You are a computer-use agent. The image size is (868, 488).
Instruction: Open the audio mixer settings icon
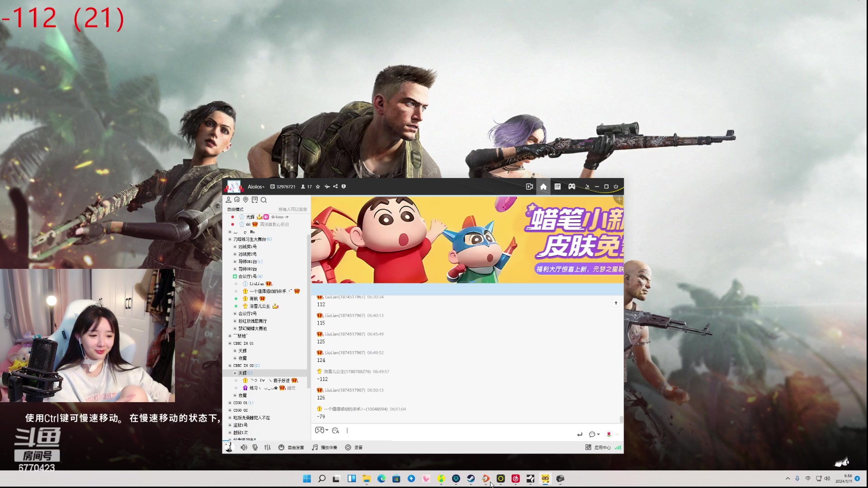(268, 447)
